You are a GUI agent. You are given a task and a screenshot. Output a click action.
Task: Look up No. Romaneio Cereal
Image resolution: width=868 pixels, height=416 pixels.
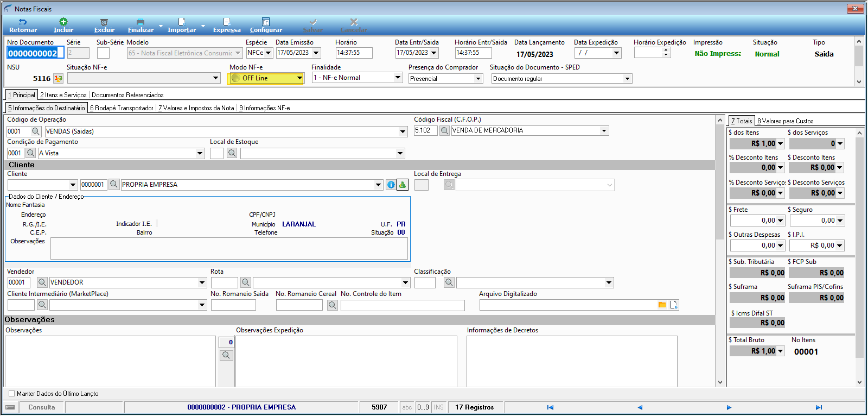pyautogui.click(x=333, y=305)
